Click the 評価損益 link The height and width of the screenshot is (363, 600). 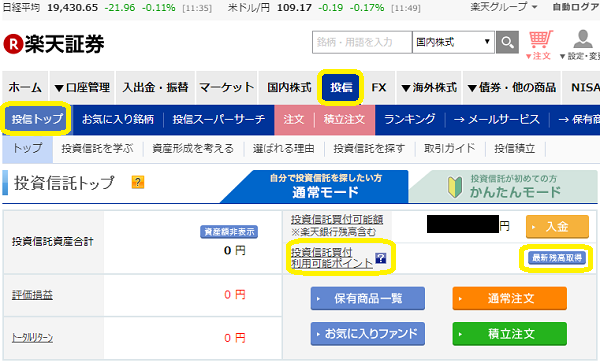[x=32, y=295]
